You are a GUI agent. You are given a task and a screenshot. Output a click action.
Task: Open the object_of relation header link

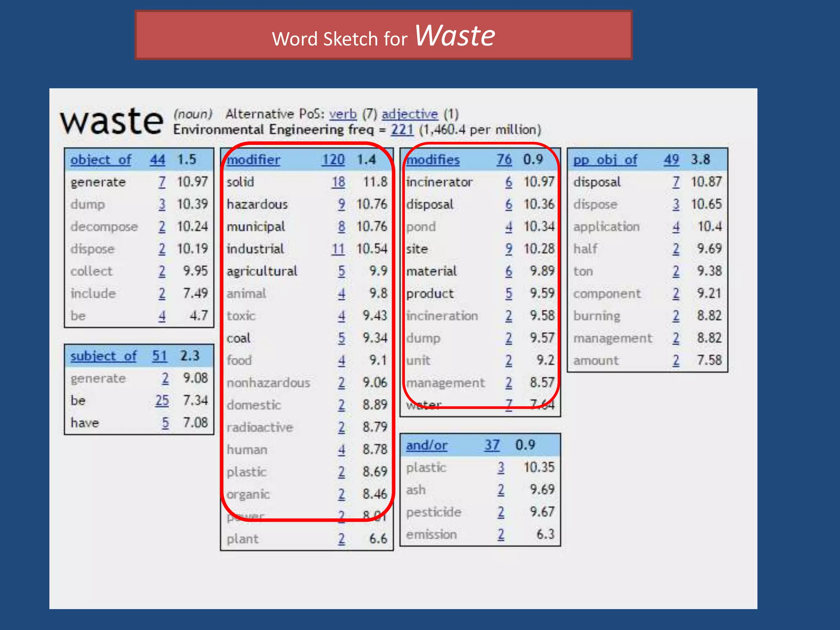tap(101, 160)
